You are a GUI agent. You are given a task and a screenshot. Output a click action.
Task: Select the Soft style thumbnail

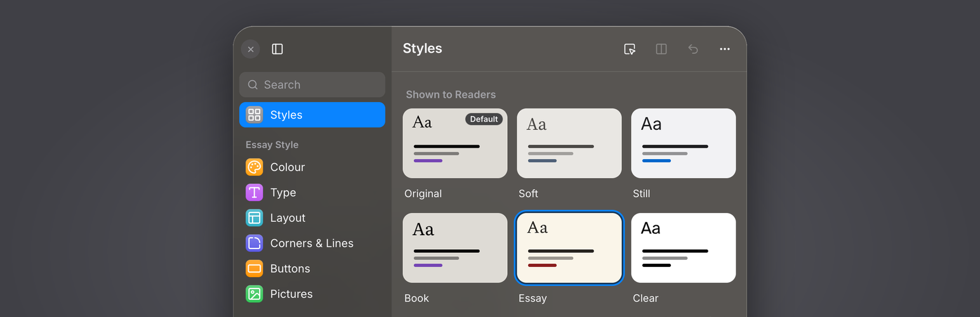click(569, 143)
